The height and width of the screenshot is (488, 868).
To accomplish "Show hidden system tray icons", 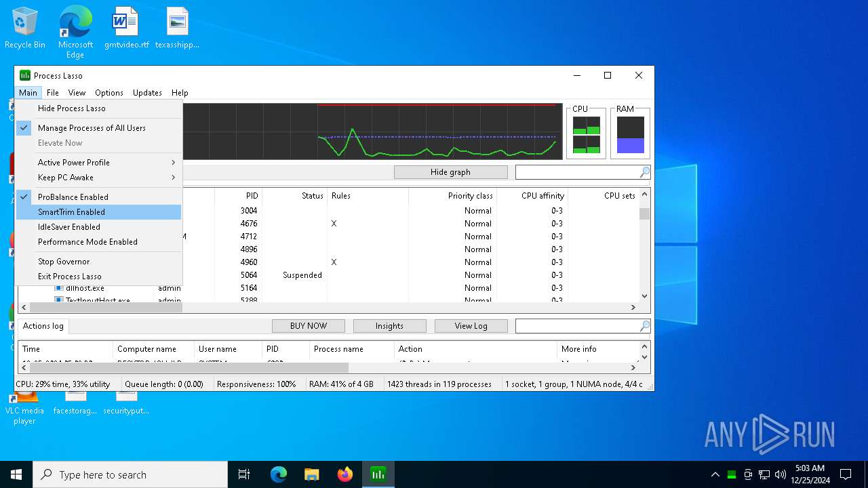I will 715,474.
